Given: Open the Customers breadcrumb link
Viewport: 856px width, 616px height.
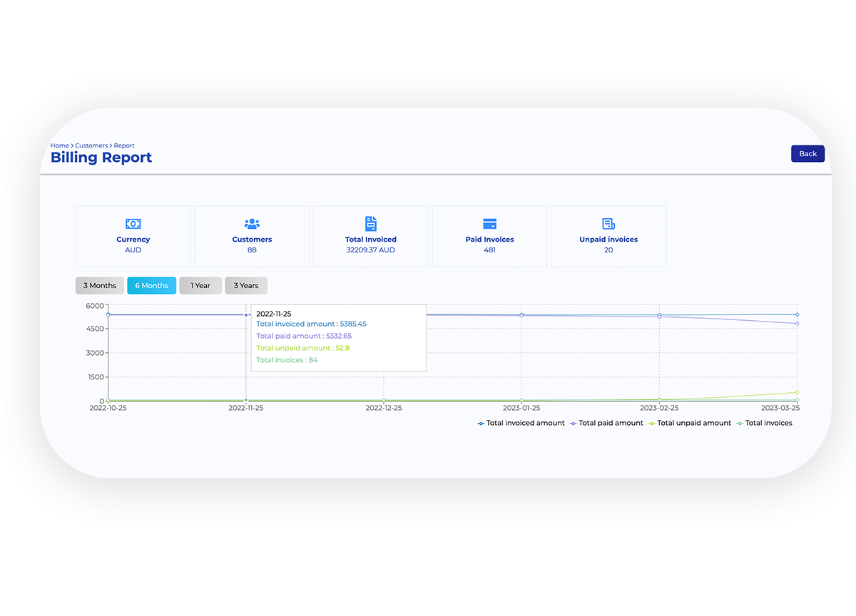Looking at the screenshot, I should (91, 145).
